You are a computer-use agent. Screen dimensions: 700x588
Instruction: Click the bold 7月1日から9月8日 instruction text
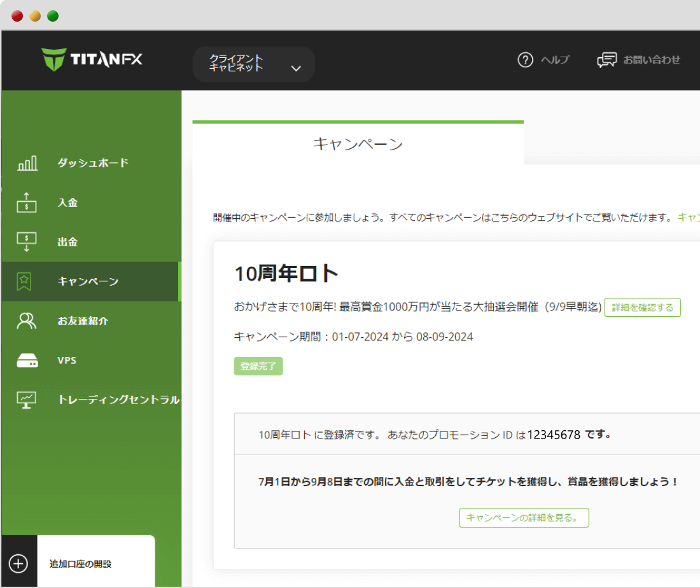468,482
